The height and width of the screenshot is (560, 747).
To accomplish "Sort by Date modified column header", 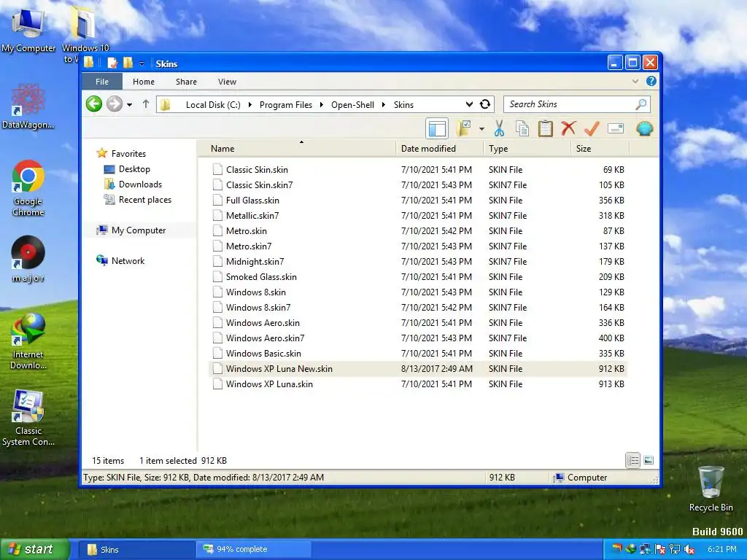I will 438,149.
